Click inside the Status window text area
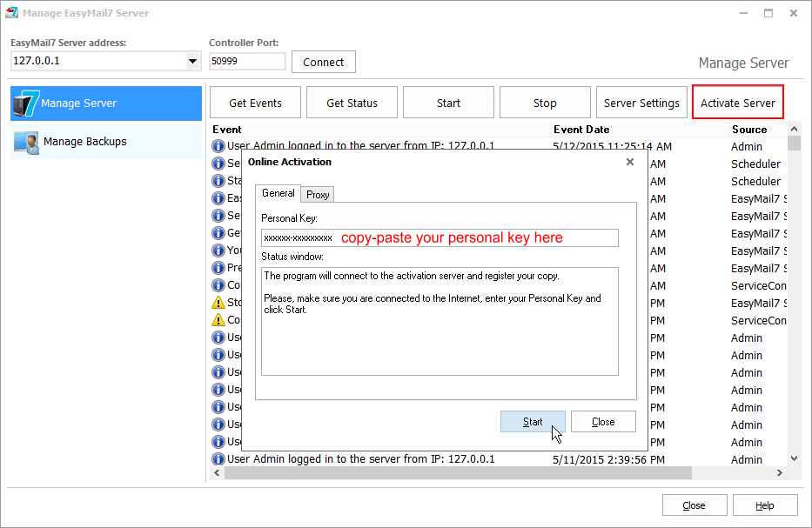Image resolution: width=812 pixels, height=528 pixels. 440,322
